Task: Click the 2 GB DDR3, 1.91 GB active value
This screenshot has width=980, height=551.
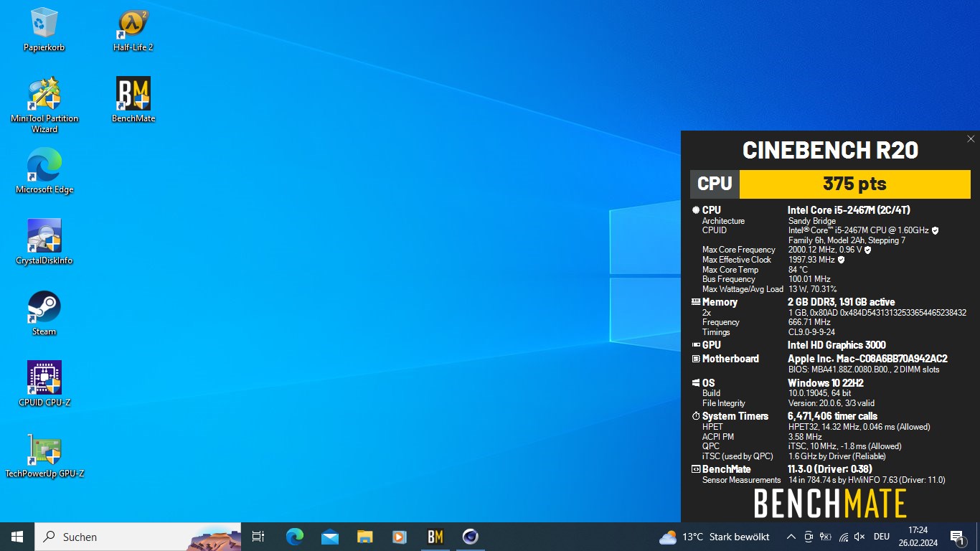Action: 841,302
